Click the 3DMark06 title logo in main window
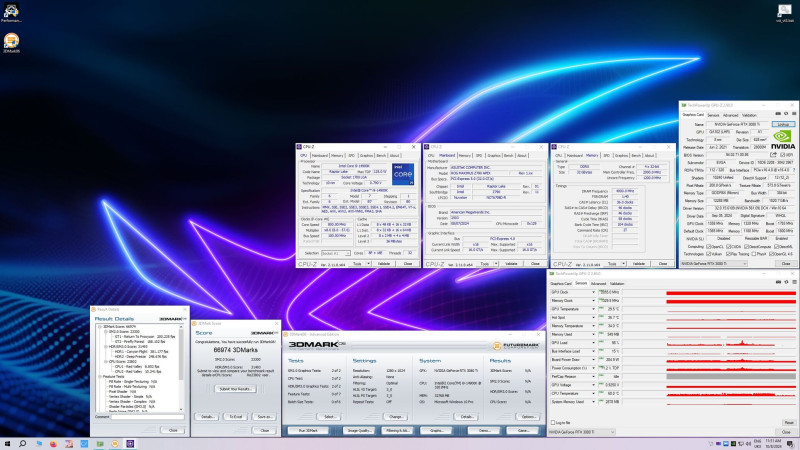800x450 pixels. coord(316,345)
